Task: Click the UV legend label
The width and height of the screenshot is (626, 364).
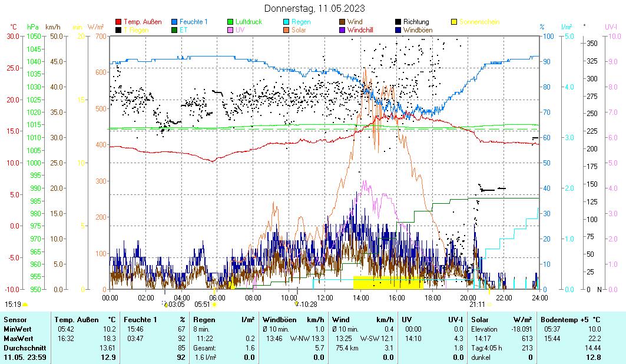Action: 240,29
